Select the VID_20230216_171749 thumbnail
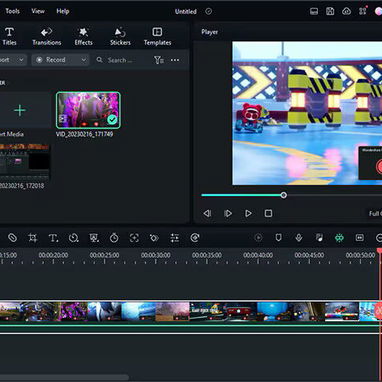382x382 pixels. 88,110
